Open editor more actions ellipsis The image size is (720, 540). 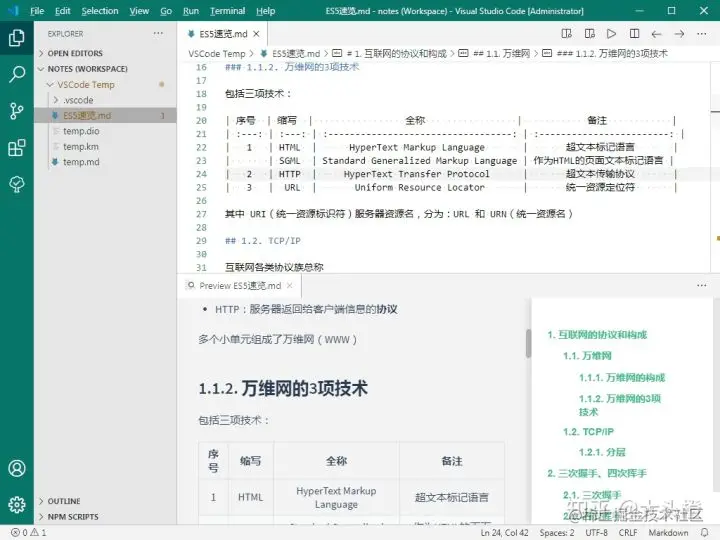pos(701,34)
